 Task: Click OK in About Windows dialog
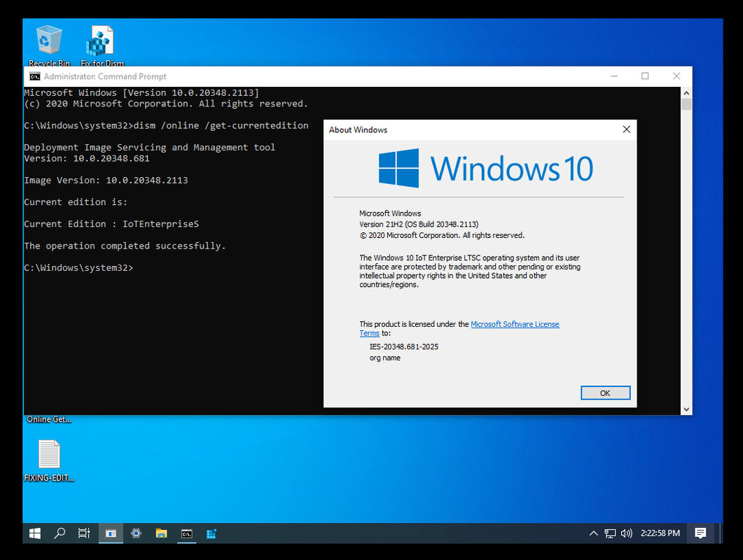pos(605,393)
